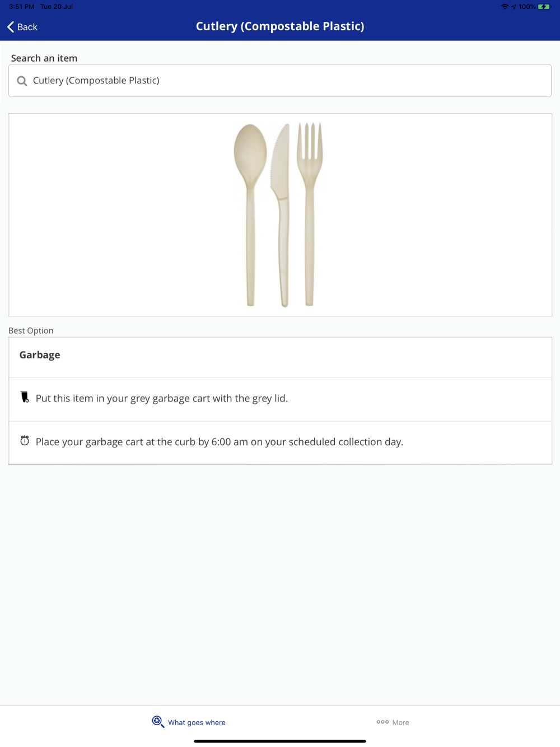Click the Search an item field
The height and width of the screenshot is (747, 560).
(x=280, y=81)
